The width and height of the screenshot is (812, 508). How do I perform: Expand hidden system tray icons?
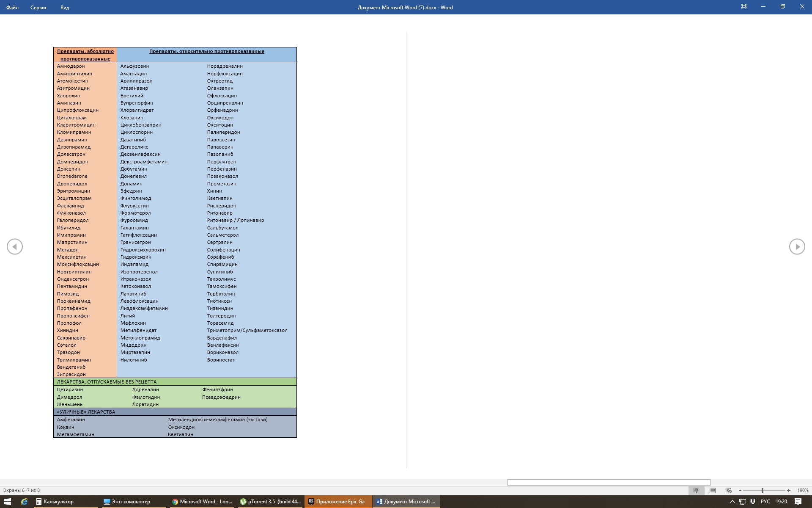point(732,502)
